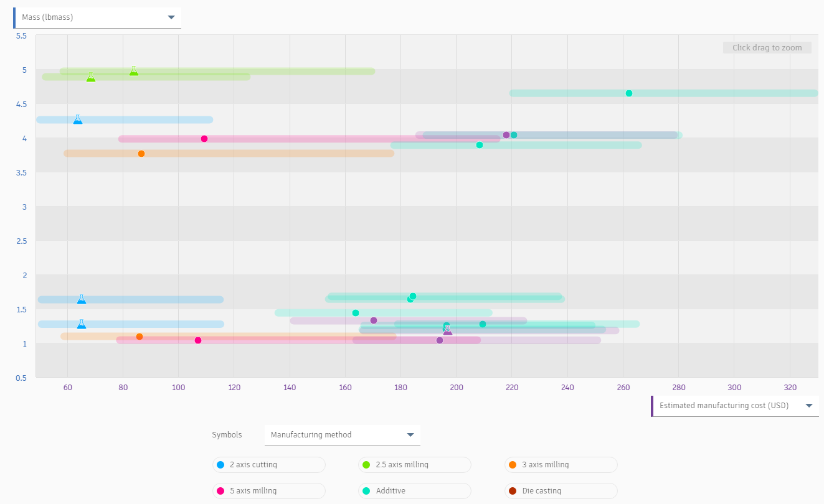This screenshot has height=504, width=824.
Task: Toggle the 2.5 axis milling legend filter
Action: point(415,465)
